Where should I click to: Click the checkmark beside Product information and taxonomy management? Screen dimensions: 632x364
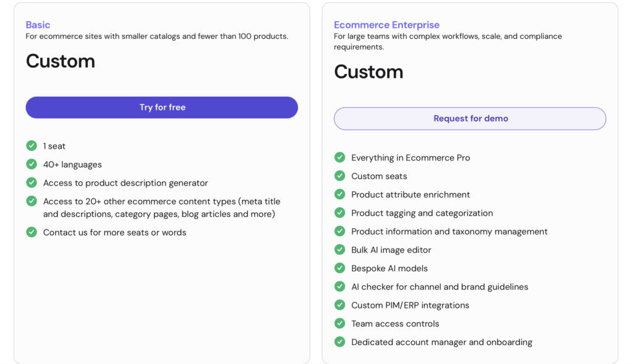pyautogui.click(x=340, y=231)
